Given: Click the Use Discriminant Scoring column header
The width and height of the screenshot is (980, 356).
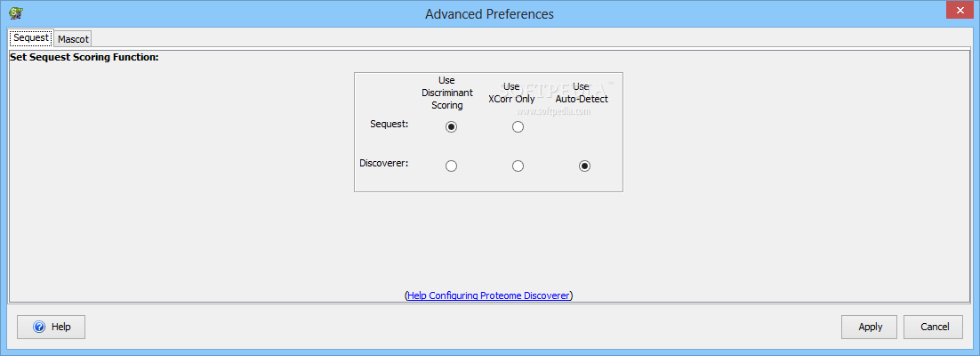Looking at the screenshot, I should pos(447,93).
